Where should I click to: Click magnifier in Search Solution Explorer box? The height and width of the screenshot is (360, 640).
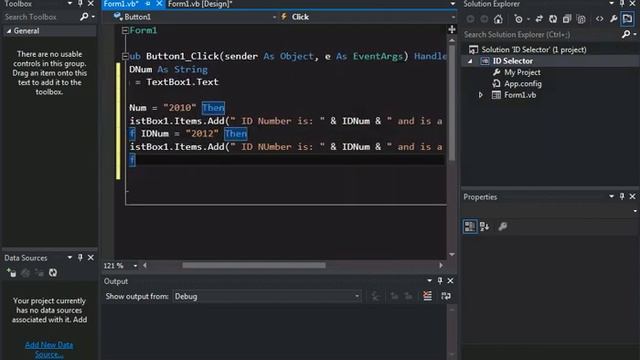(626, 35)
